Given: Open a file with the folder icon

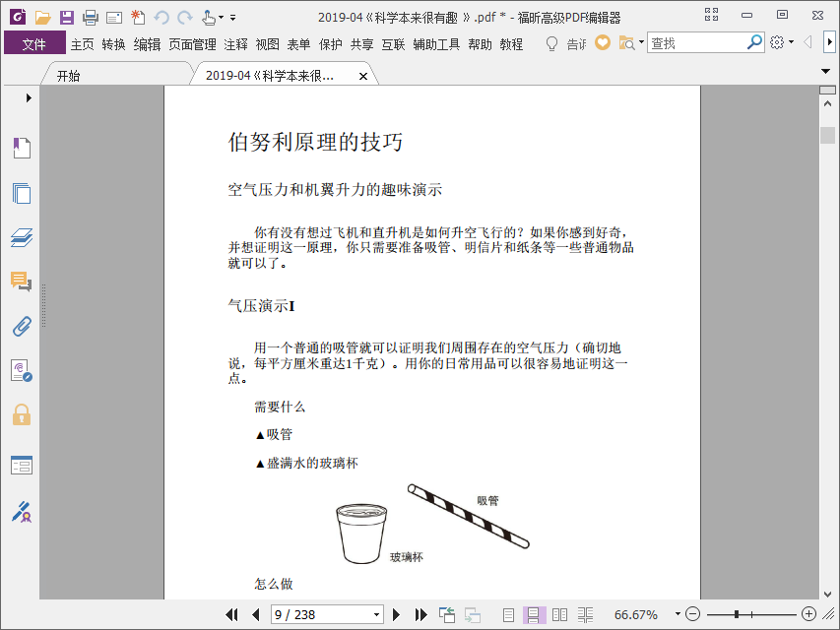Looking at the screenshot, I should click(x=42, y=18).
